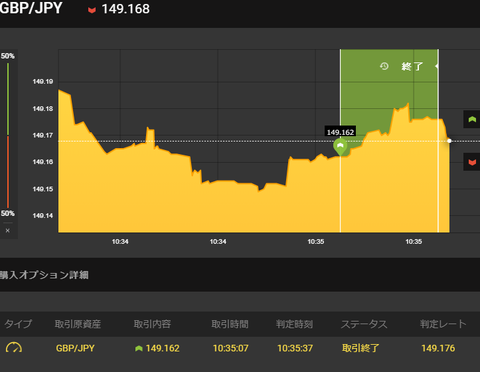Click the GBP/JPY pair title

[x=31, y=8]
